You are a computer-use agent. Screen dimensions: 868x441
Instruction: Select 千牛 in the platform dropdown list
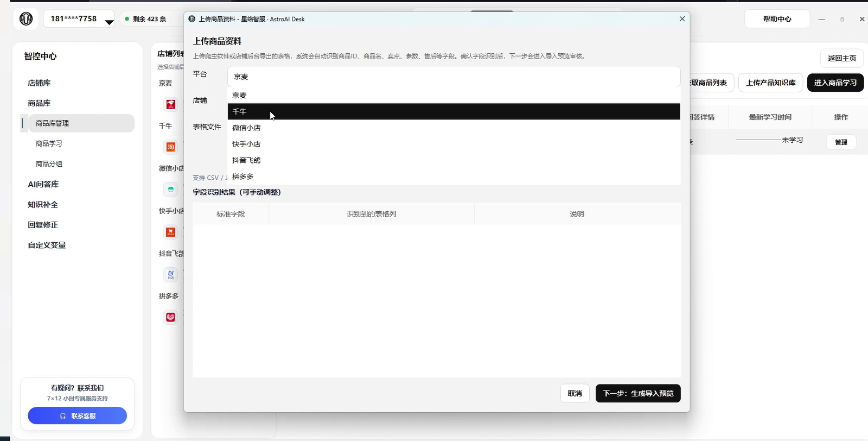pos(454,111)
